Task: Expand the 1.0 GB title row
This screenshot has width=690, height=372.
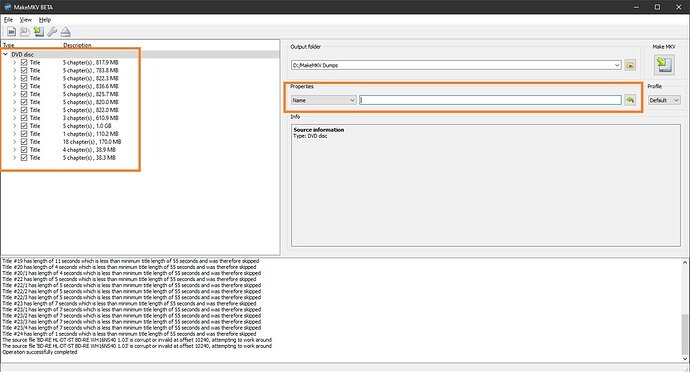Action: click(15, 126)
